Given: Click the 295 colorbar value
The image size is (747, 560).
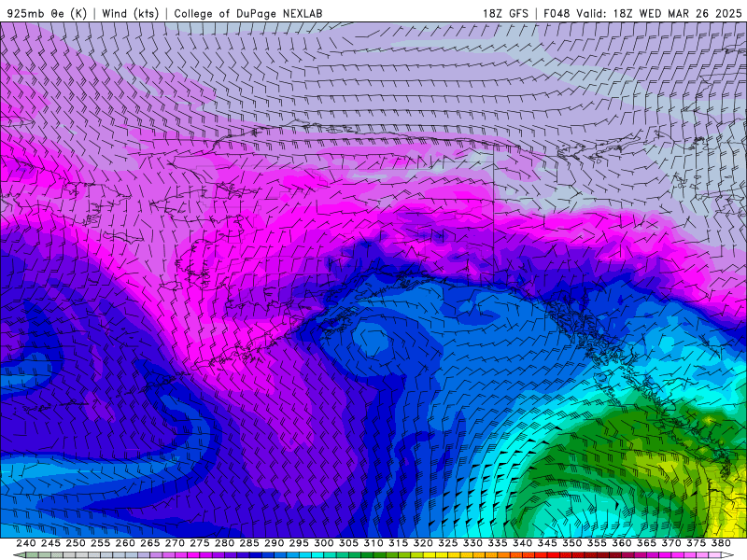Looking at the screenshot, I should (299, 543).
